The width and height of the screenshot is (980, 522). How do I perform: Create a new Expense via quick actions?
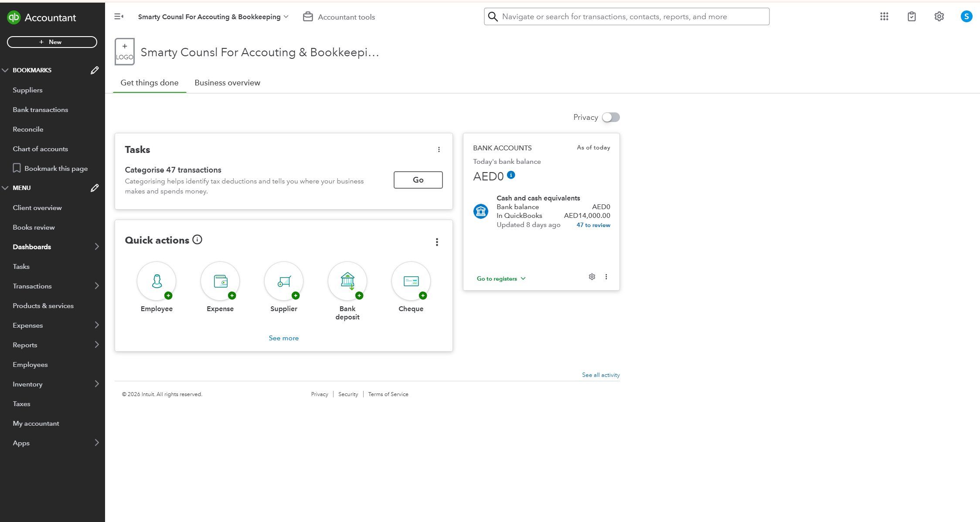click(220, 281)
